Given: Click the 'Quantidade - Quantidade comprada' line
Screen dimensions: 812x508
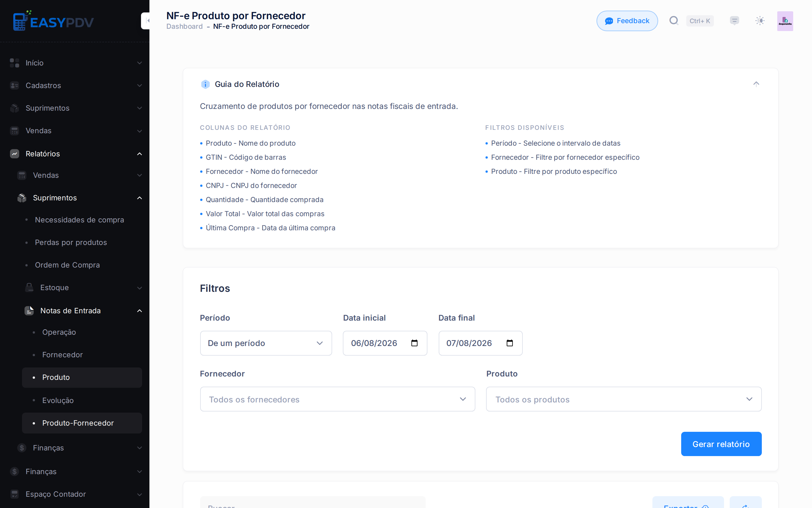Looking at the screenshot, I should point(264,200).
